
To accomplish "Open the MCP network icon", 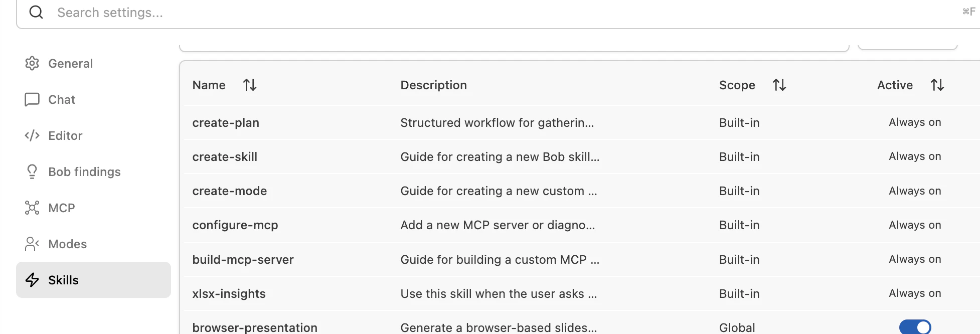I will pyautogui.click(x=32, y=208).
